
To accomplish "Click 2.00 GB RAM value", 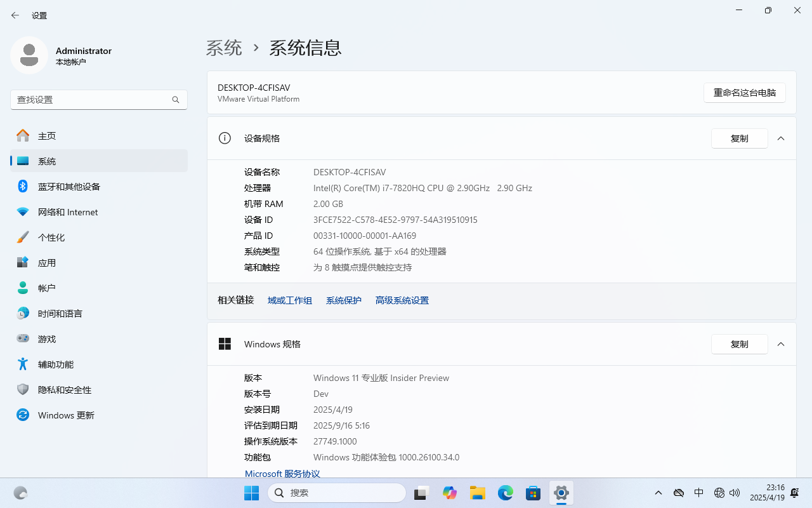I will pos(328,204).
